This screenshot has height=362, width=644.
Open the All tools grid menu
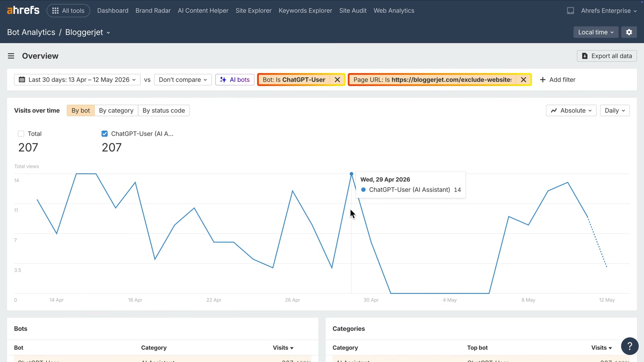[68, 11]
